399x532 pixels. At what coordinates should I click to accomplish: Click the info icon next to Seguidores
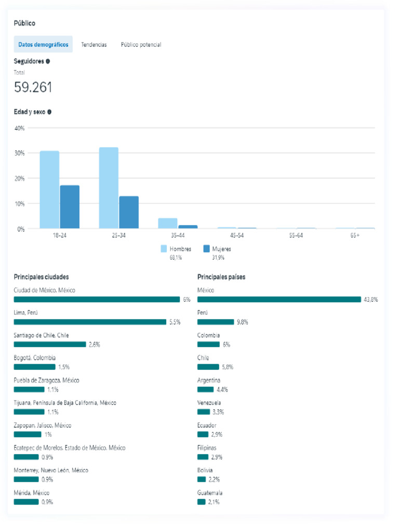48,61
